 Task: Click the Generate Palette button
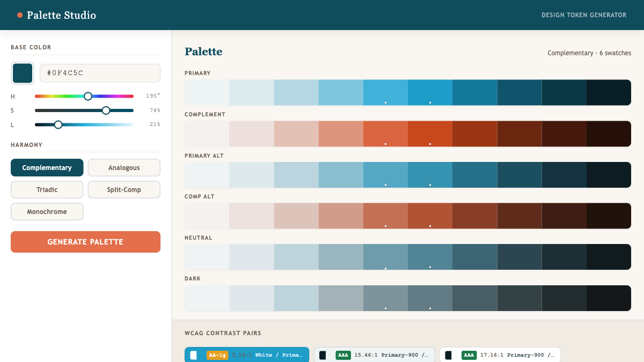(x=85, y=242)
